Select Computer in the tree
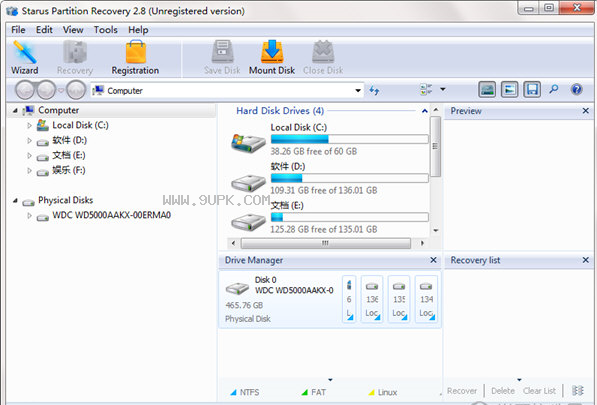The width and height of the screenshot is (597, 405). click(x=58, y=110)
